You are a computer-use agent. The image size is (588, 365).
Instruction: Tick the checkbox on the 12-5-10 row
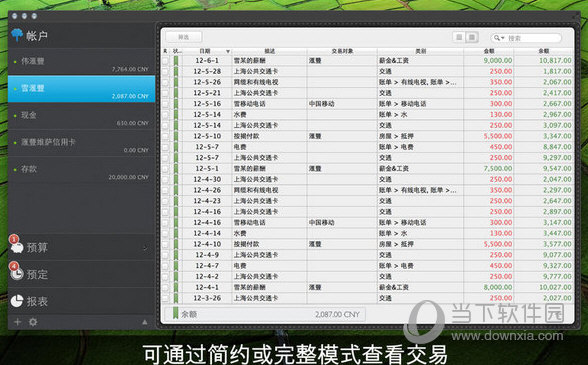click(x=165, y=136)
